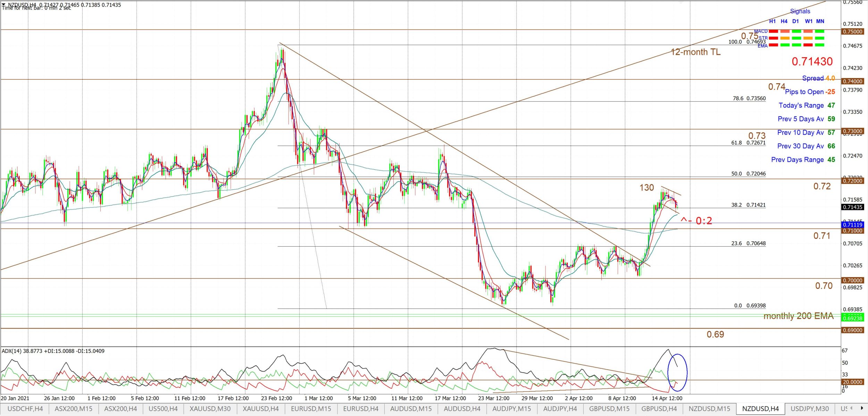Click the Prev 5 Days Av 59 readout
The height and width of the screenshot is (416, 868).
[x=806, y=119]
